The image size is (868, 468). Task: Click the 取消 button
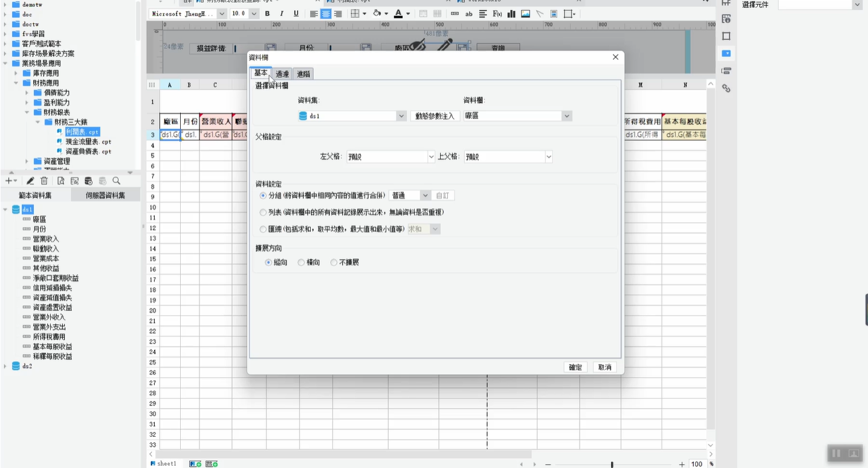(605, 367)
